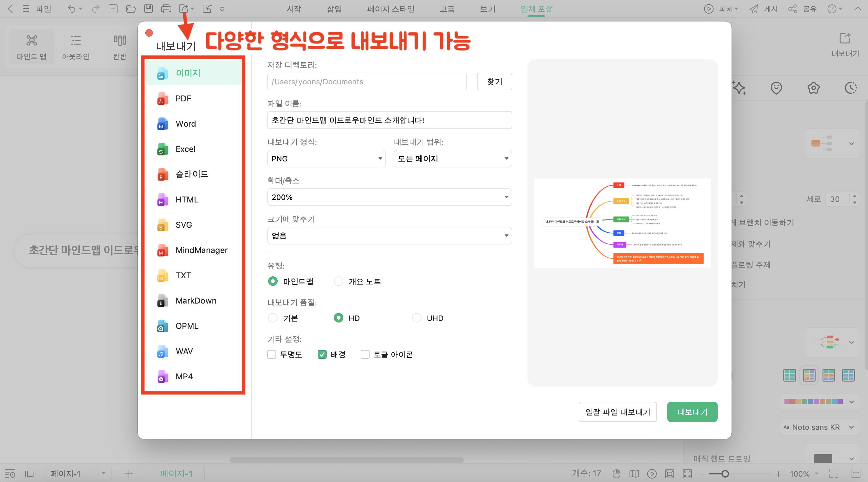Select the 개요 노트 type radio button
The height and width of the screenshot is (482, 868).
pos(338,281)
